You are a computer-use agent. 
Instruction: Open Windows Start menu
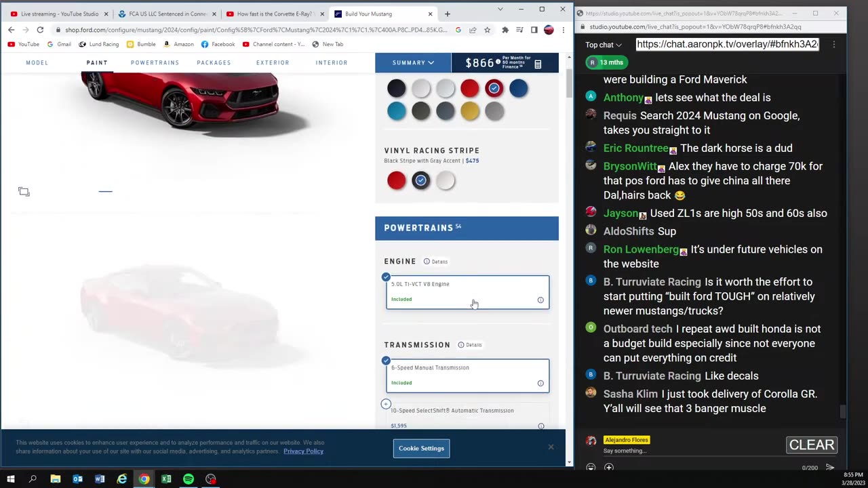pyautogui.click(x=10, y=479)
